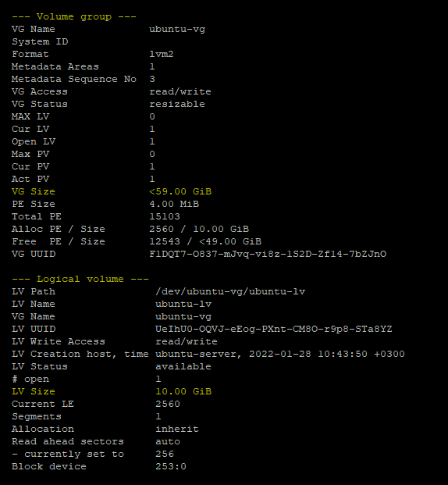Click the Block device value 253:0
This screenshot has height=485, width=448.
(171, 466)
